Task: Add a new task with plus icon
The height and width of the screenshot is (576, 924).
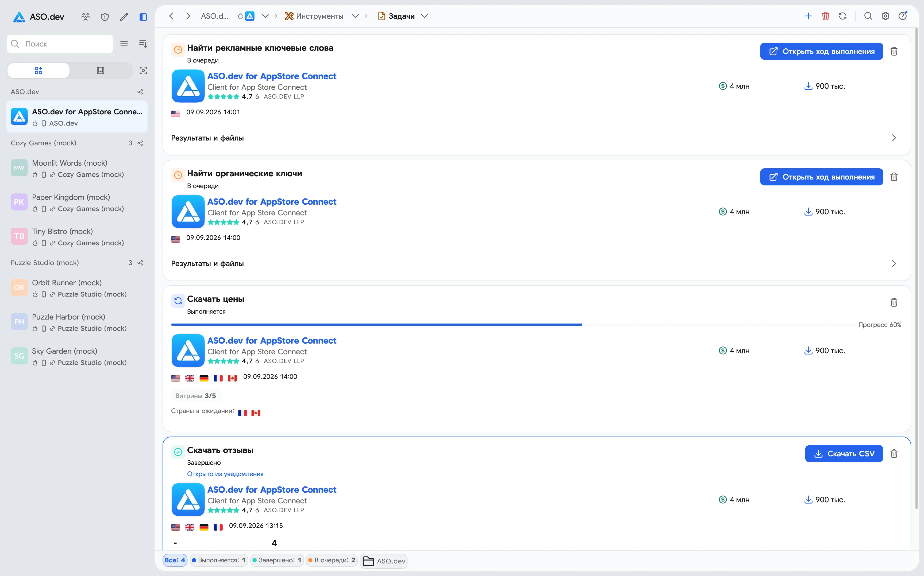Action: point(808,16)
